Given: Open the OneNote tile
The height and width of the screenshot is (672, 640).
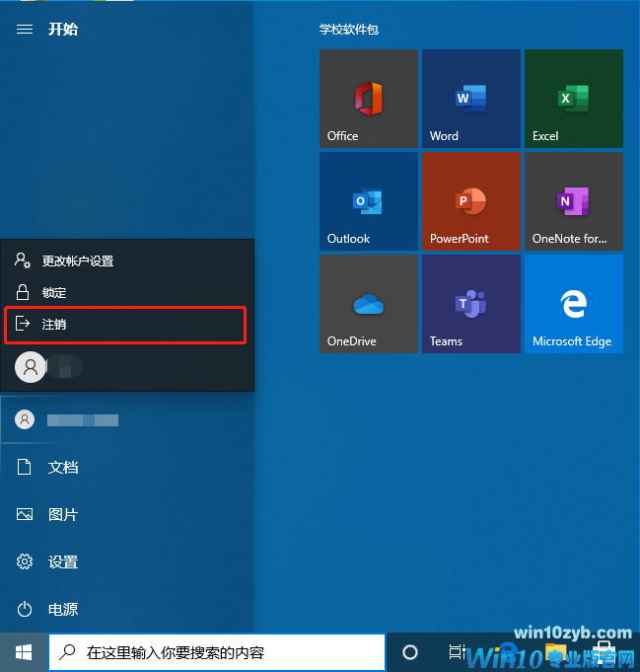Looking at the screenshot, I should tap(573, 200).
